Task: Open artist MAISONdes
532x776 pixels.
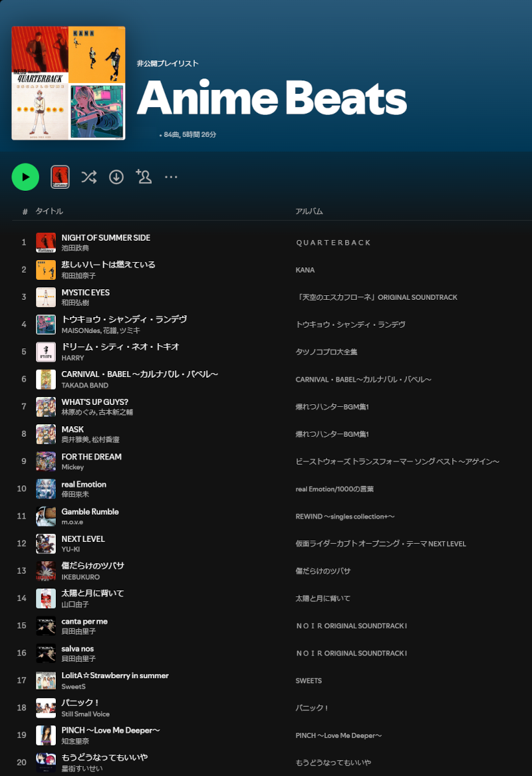Action: coord(80,330)
